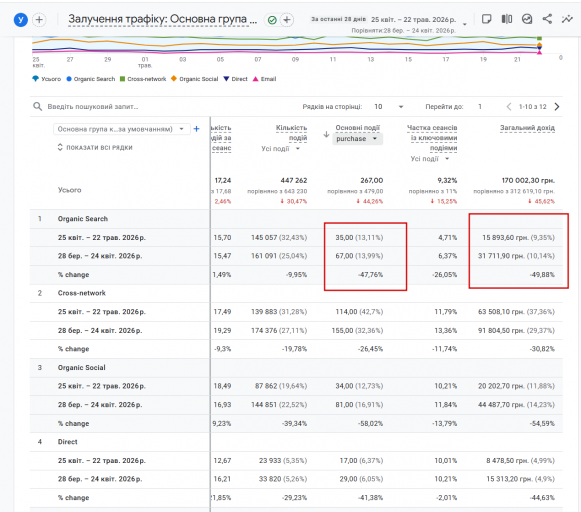Toggle Organic Social legend item
Image resolution: width=581 pixels, height=512 pixels.
(195, 79)
